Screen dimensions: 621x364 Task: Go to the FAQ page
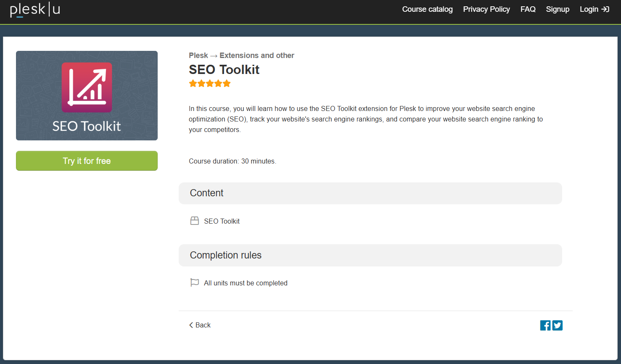tap(528, 9)
